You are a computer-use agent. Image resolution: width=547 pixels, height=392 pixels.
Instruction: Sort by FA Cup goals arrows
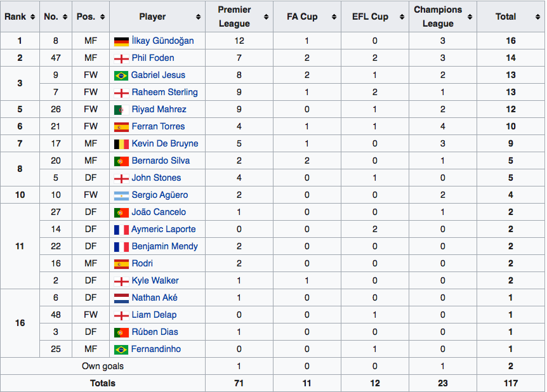tap(334, 16)
